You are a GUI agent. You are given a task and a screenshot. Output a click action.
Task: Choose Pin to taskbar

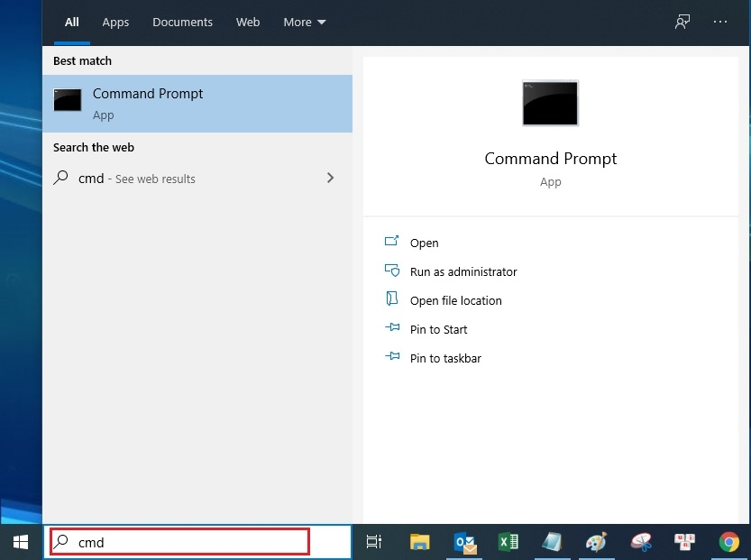click(445, 358)
